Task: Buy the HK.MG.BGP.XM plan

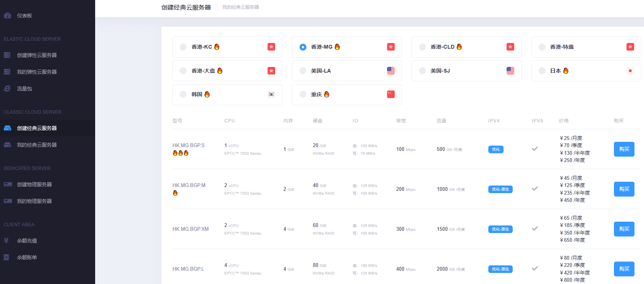Action: point(624,229)
